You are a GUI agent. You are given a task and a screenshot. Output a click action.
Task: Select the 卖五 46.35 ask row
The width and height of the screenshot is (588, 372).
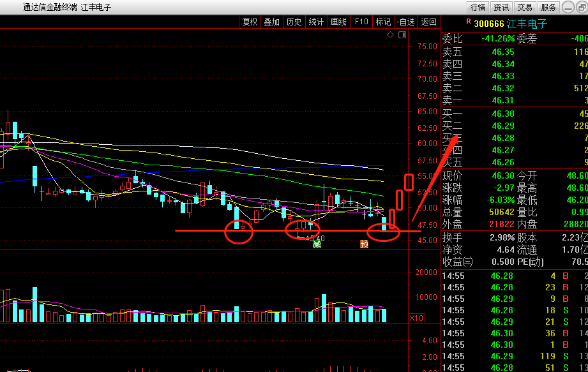515,52
